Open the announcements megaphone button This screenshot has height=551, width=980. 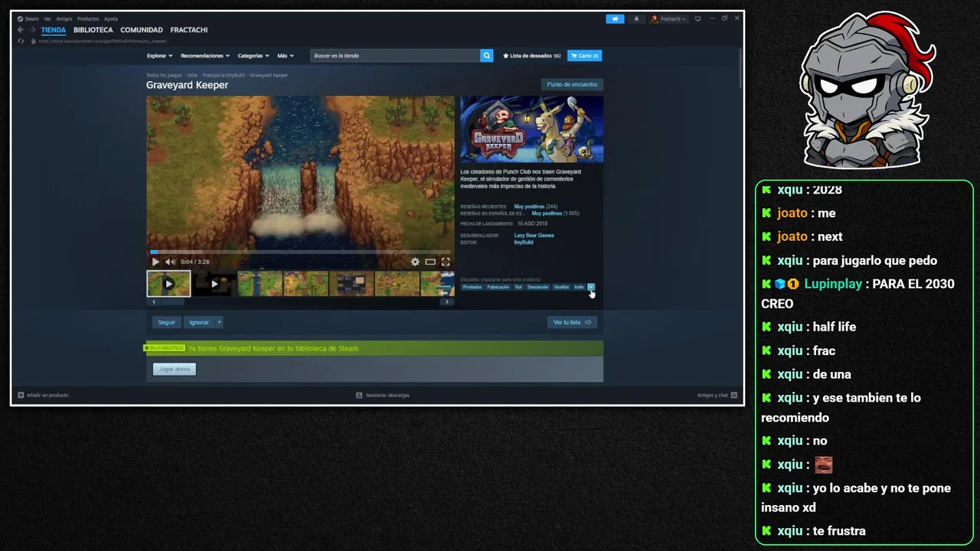615,18
